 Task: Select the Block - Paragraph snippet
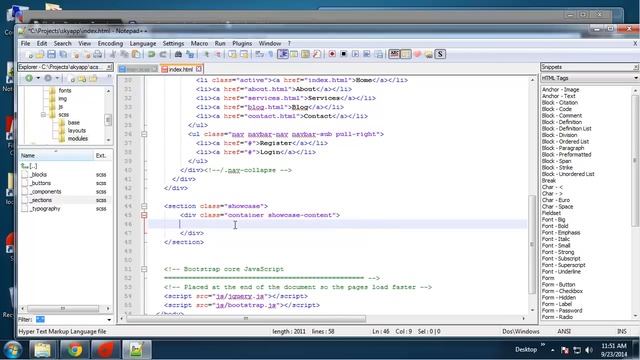click(x=563, y=148)
